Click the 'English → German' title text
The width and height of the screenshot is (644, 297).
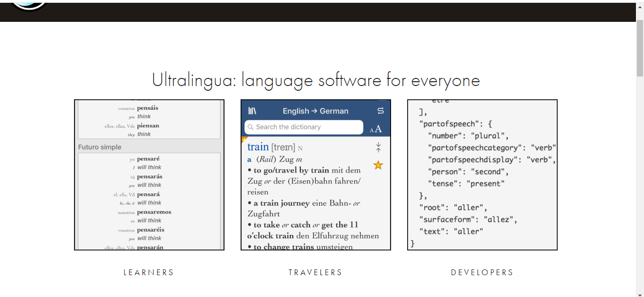coord(316,111)
